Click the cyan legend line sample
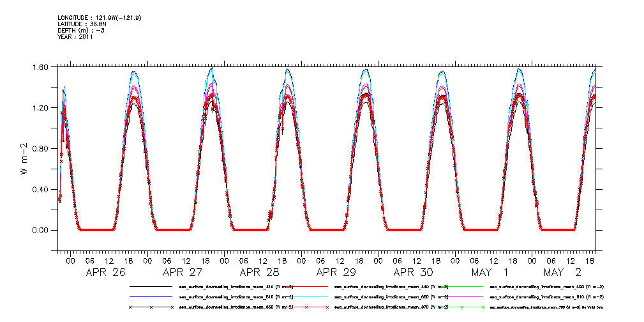644x322 pixels. click(306, 296)
